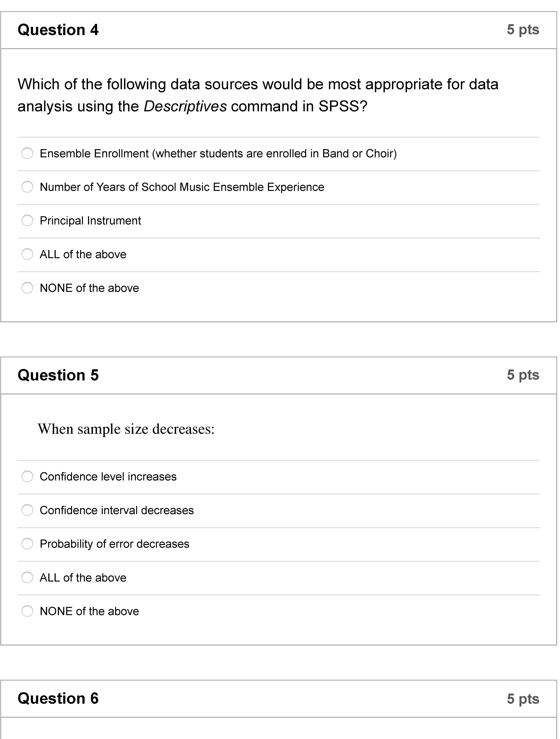The width and height of the screenshot is (560, 739).
Task: Click the Question 4 heading
Action: pos(58,30)
